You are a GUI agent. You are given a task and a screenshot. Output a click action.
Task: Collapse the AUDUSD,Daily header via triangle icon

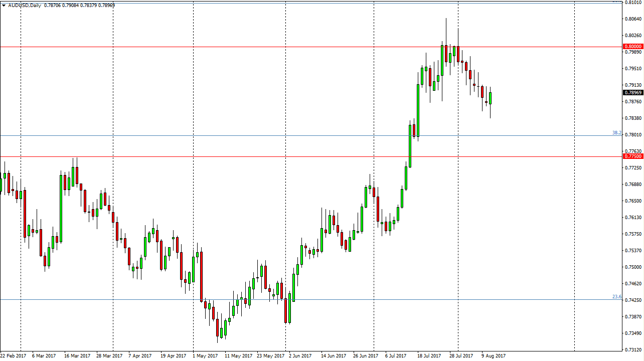click(x=4, y=5)
